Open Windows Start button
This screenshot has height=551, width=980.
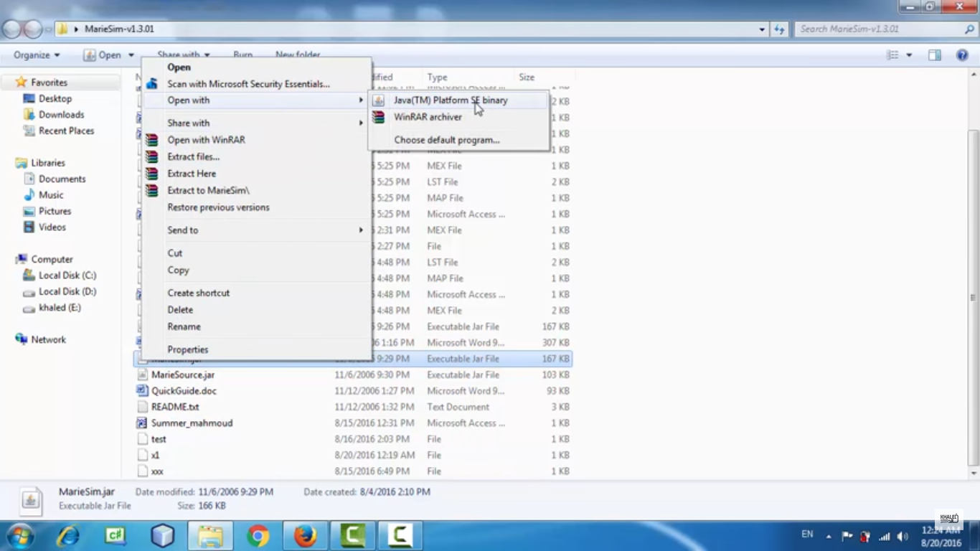[x=19, y=536]
